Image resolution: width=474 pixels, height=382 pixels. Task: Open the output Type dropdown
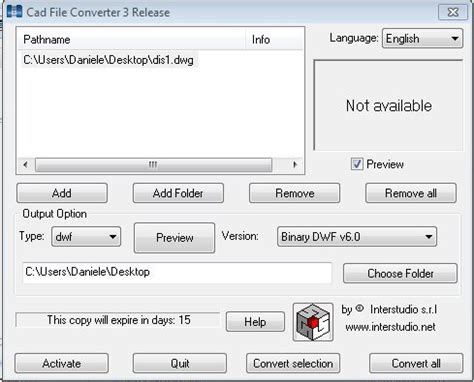coord(86,237)
